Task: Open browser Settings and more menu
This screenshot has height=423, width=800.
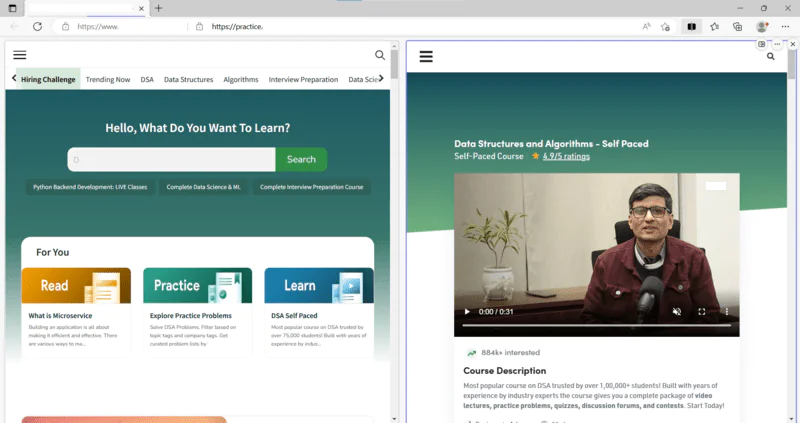Action: (785, 27)
